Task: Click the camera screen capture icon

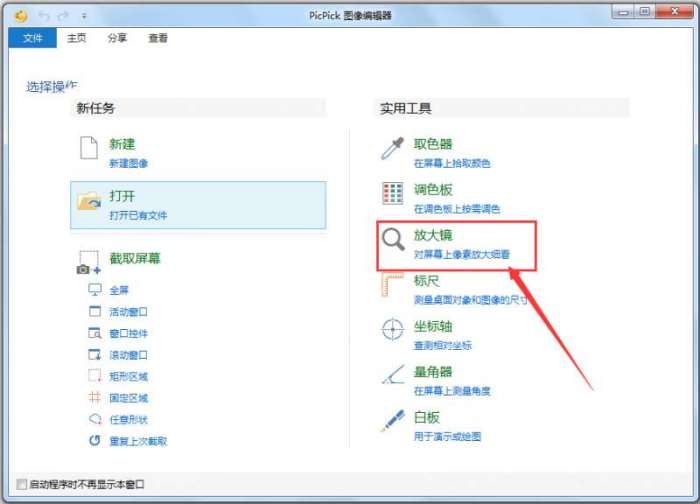Action: pos(89,262)
